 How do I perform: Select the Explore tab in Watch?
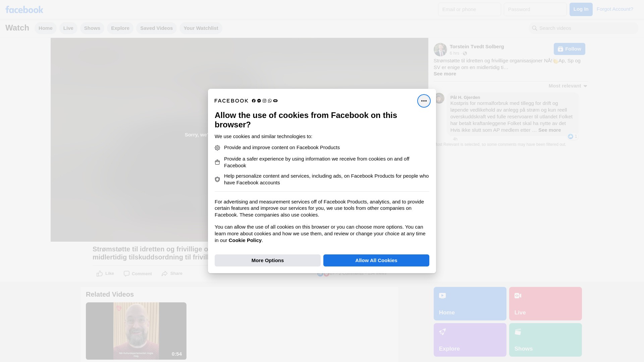click(120, 28)
